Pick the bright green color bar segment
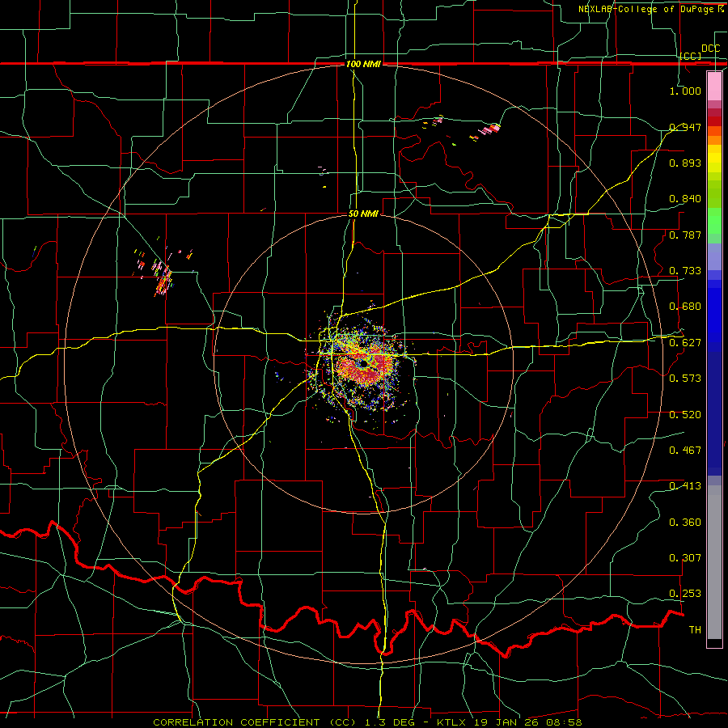This screenshot has width=728, height=728. point(714,221)
